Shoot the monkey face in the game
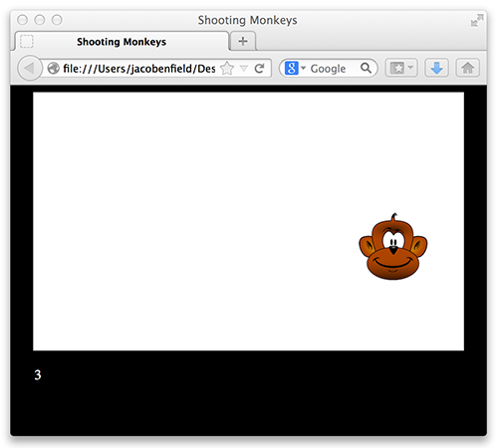Image resolution: width=498 pixels, height=448 pixels. tap(393, 247)
